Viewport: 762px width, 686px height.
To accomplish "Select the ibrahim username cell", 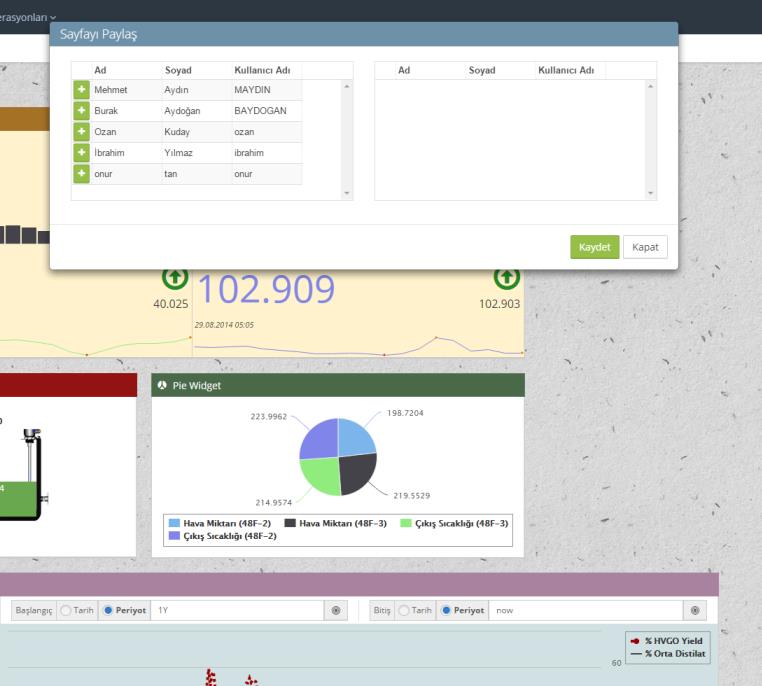I will coord(267,153).
